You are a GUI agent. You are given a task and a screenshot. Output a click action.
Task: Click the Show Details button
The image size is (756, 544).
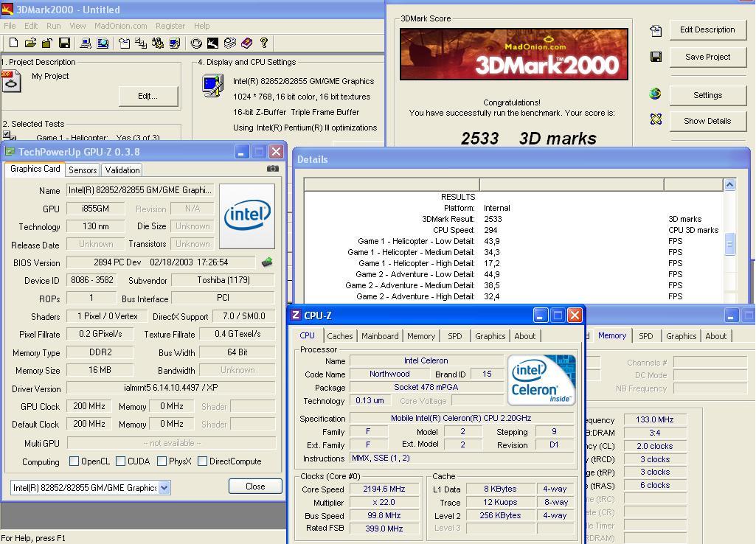pyautogui.click(x=707, y=121)
